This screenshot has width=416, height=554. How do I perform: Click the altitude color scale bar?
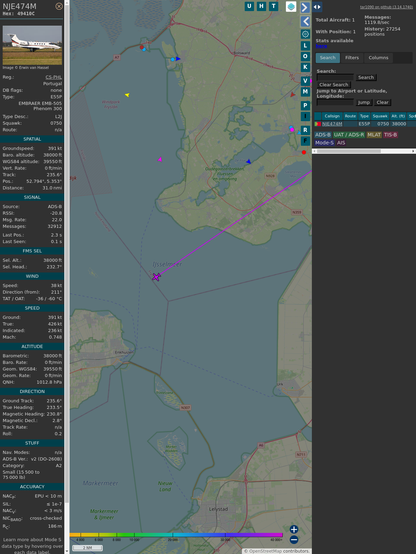tap(176, 535)
